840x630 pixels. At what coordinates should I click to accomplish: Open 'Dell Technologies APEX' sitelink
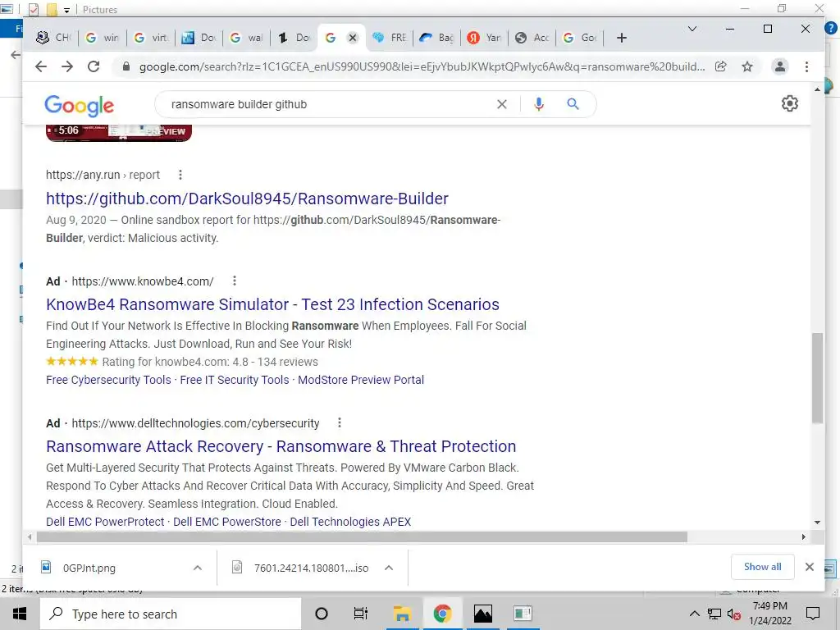coord(350,522)
